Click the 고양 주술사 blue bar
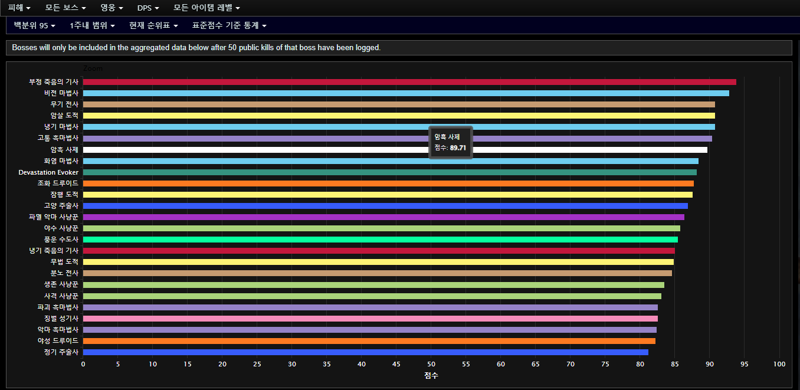 [385, 206]
